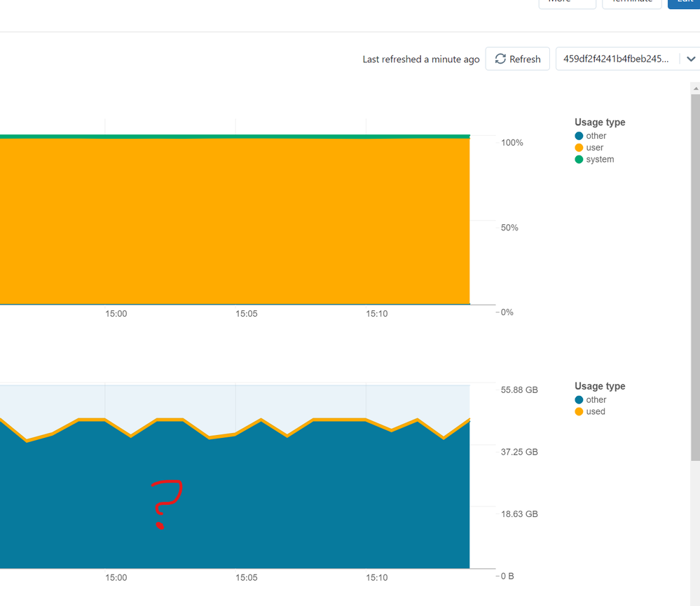Toggle the orange 'used' legend dot
Viewport: 700px width, 606px height.
[579, 412]
